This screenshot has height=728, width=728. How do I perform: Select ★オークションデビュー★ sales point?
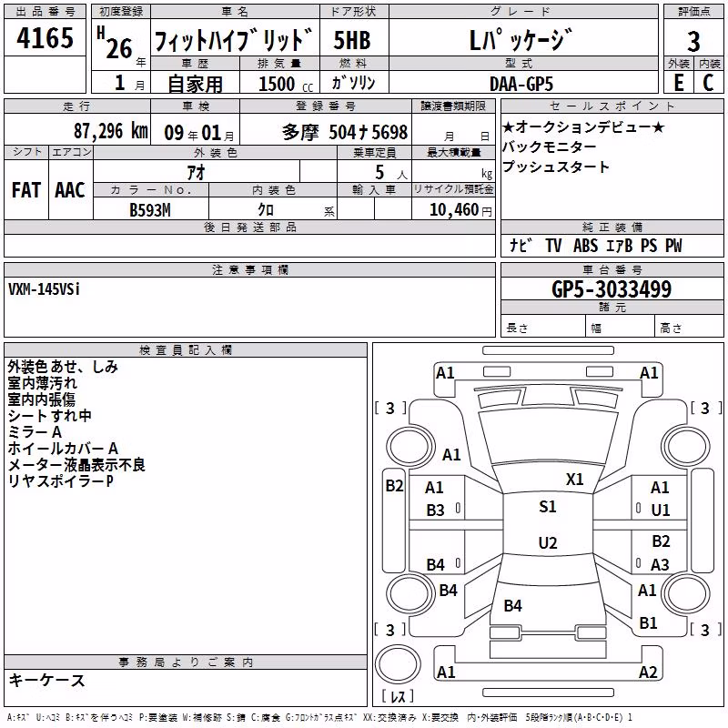click(x=583, y=126)
